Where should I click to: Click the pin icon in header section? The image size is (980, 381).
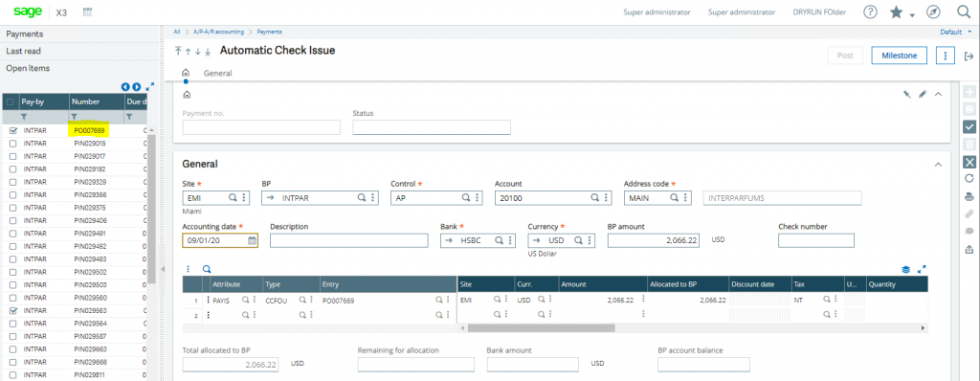pos(907,94)
